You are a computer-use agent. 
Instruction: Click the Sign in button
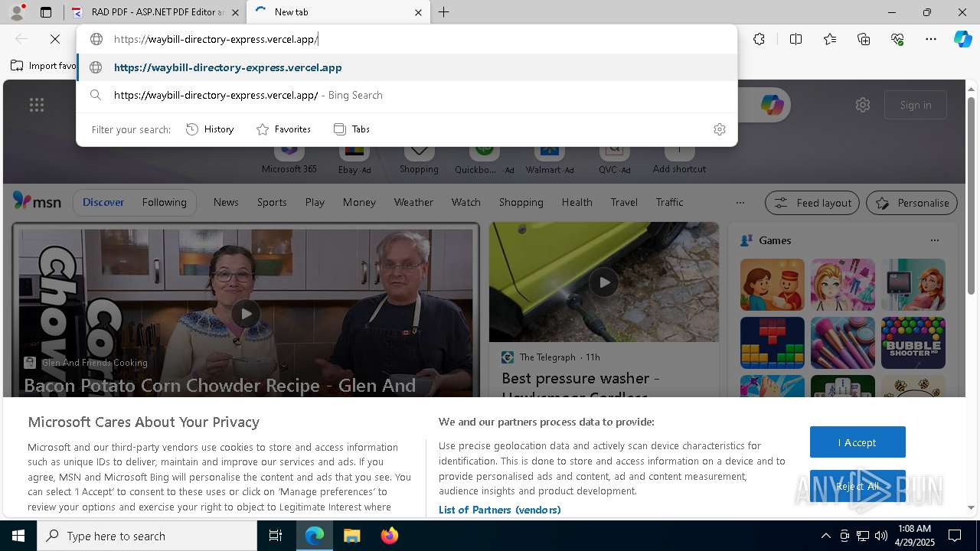tap(916, 105)
